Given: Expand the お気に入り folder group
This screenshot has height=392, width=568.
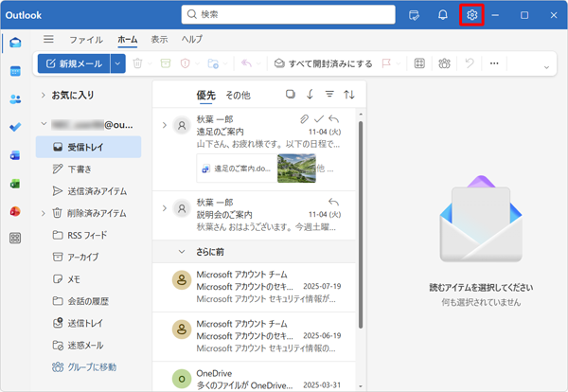Looking at the screenshot, I should (44, 95).
